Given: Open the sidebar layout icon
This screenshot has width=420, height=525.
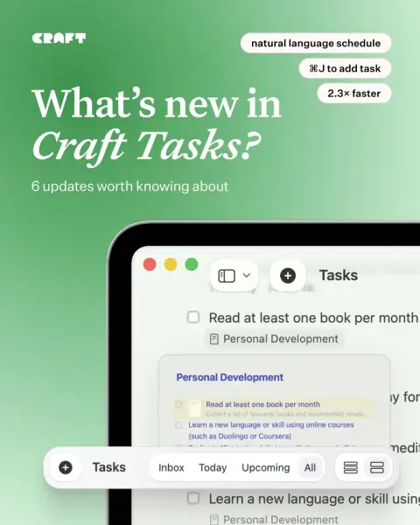Looking at the screenshot, I should [x=227, y=276].
